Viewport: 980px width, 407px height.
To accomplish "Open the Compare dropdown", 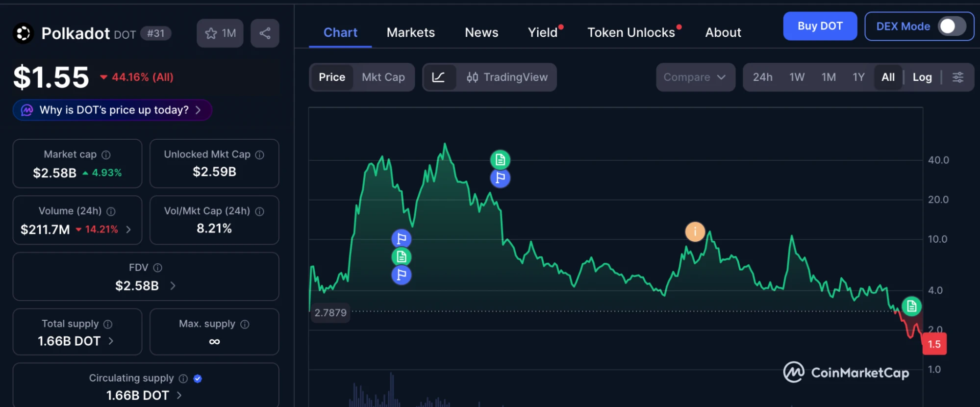I will coord(695,77).
